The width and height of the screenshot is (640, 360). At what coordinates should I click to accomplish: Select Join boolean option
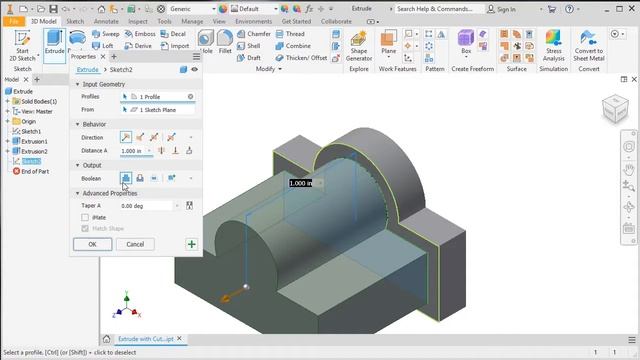tap(126, 178)
